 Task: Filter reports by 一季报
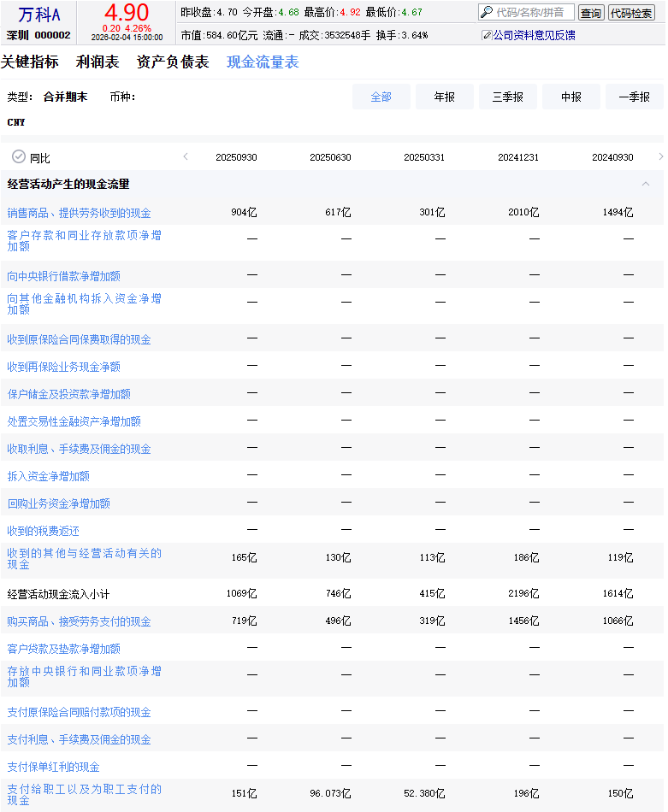tap(634, 97)
